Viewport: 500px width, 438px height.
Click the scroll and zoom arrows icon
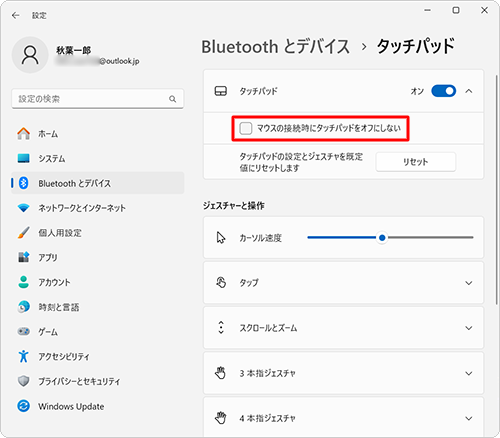(221, 327)
